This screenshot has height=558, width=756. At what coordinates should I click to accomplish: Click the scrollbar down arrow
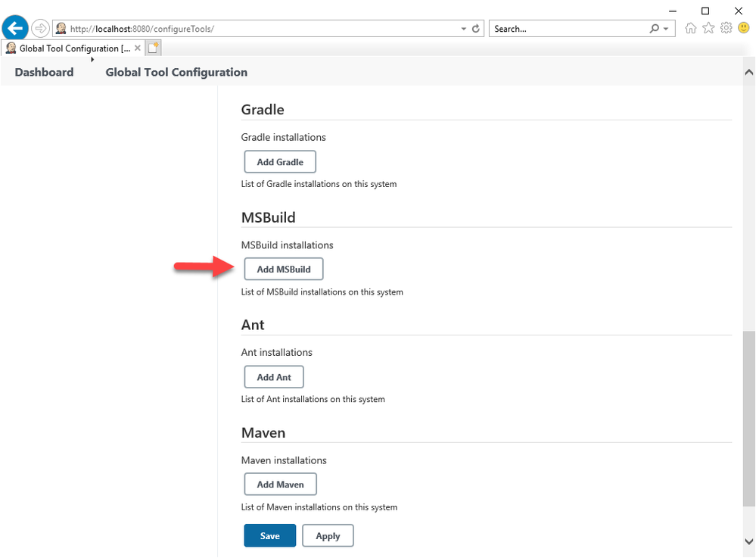click(748, 541)
